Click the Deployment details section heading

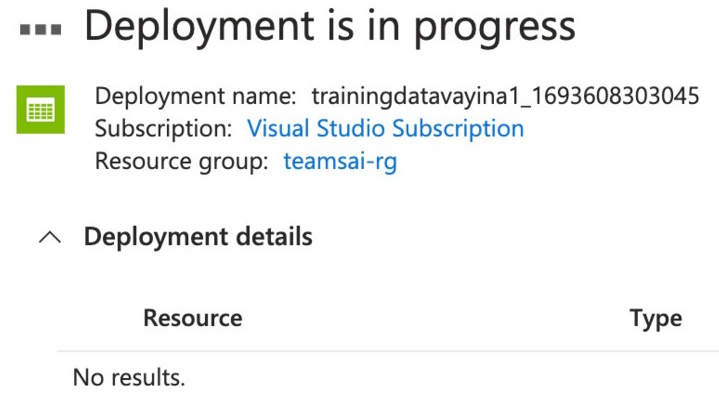tap(198, 237)
